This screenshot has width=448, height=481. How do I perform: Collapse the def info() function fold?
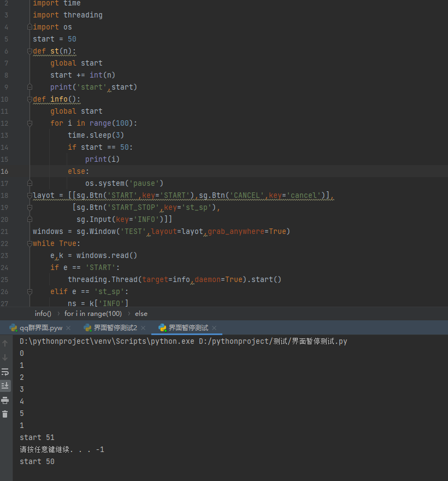tap(30, 99)
